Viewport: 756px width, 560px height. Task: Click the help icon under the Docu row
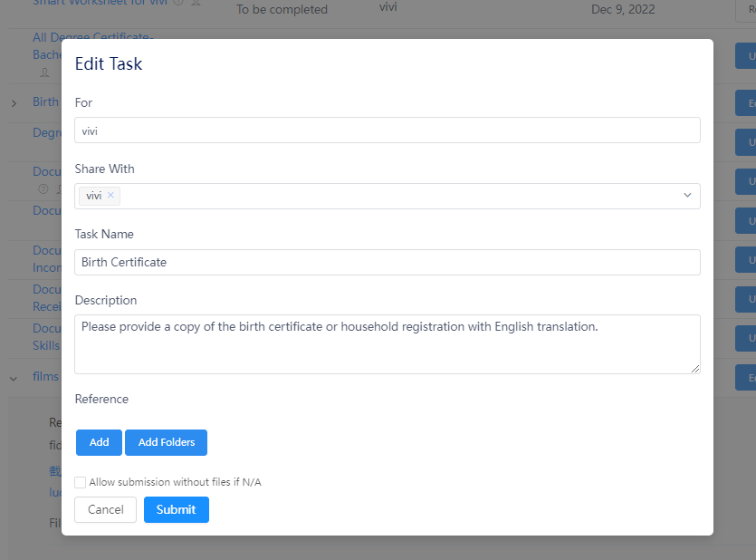tap(43, 189)
